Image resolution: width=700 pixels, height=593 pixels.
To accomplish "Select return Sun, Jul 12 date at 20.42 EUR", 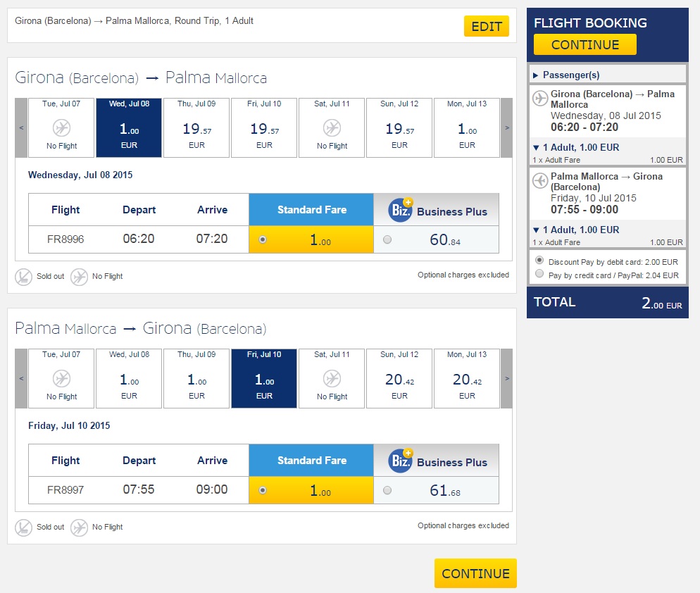I will [x=399, y=378].
